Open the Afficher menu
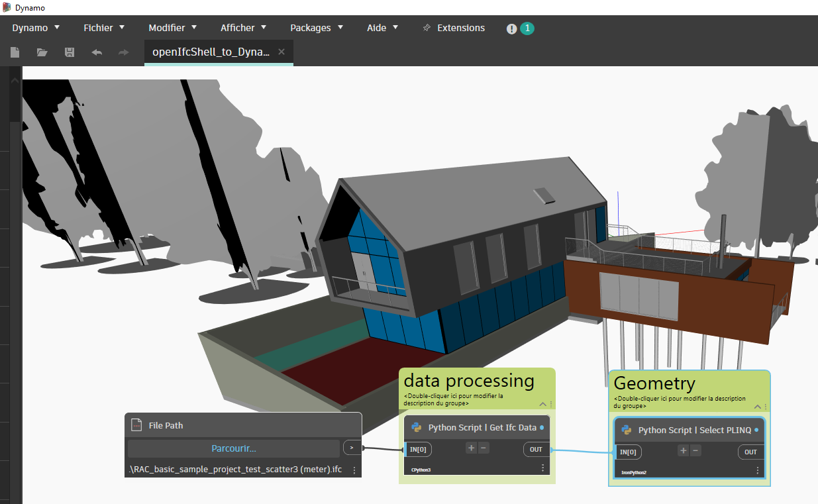Image resolution: width=818 pixels, height=504 pixels. [x=243, y=28]
